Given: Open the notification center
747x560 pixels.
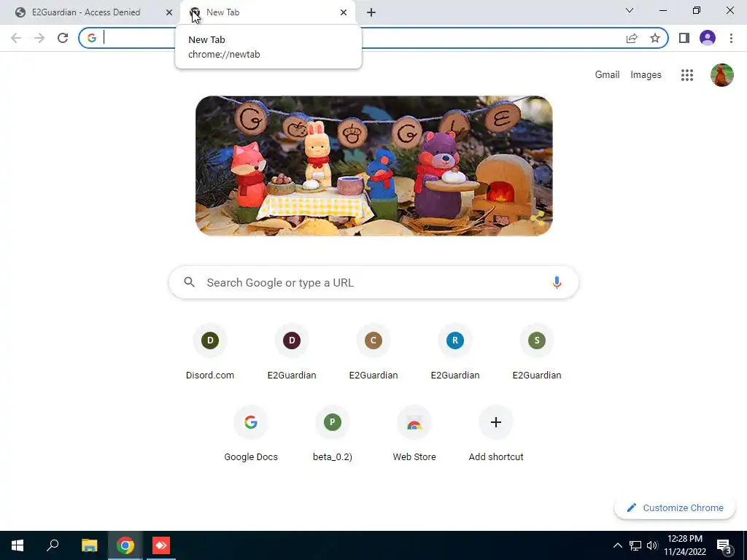Looking at the screenshot, I should coord(724,546).
